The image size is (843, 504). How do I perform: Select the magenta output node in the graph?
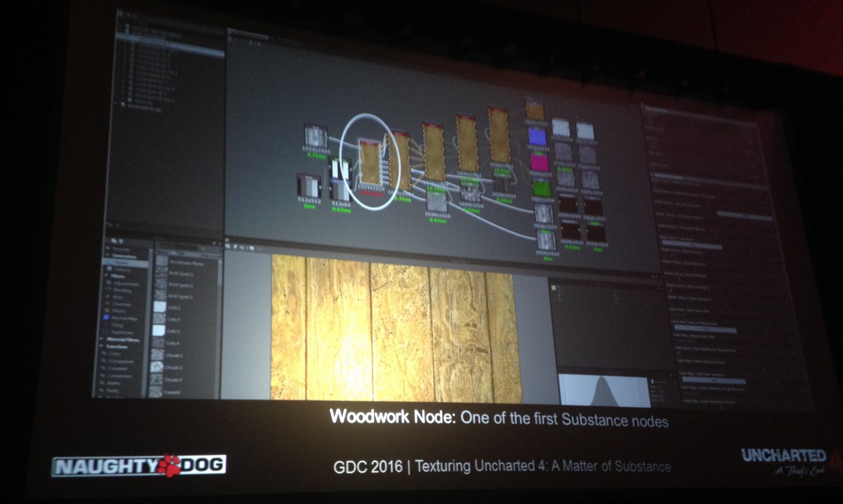(539, 161)
